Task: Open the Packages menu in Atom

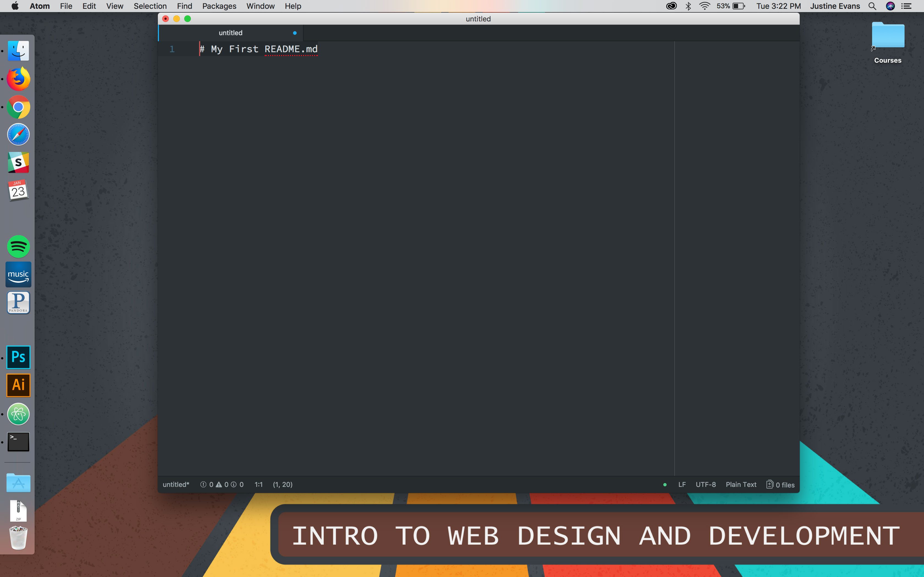Action: [x=219, y=6]
